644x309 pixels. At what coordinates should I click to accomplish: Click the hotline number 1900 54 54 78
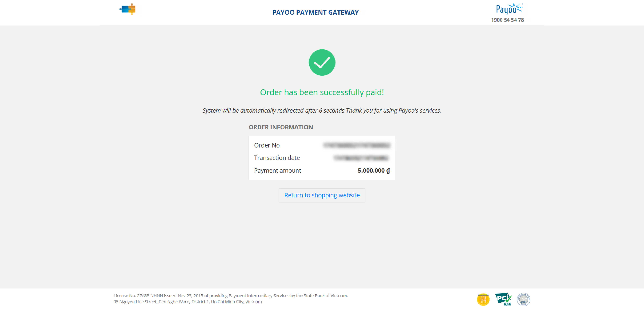coord(507,20)
